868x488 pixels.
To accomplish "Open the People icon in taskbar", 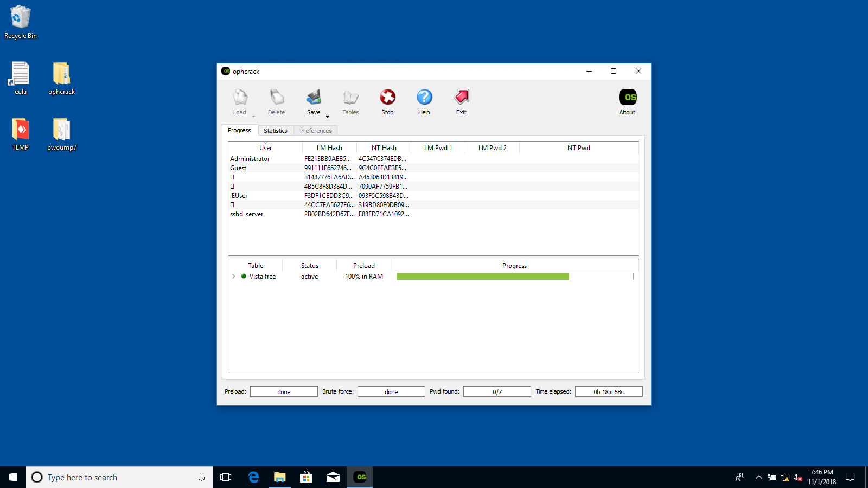I will click(x=739, y=477).
